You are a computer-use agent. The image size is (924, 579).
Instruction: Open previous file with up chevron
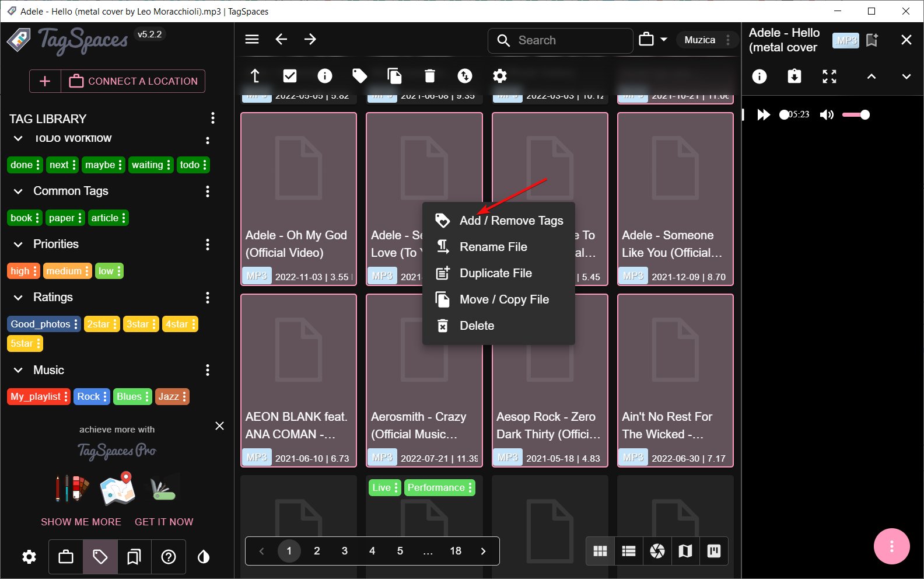[871, 76]
